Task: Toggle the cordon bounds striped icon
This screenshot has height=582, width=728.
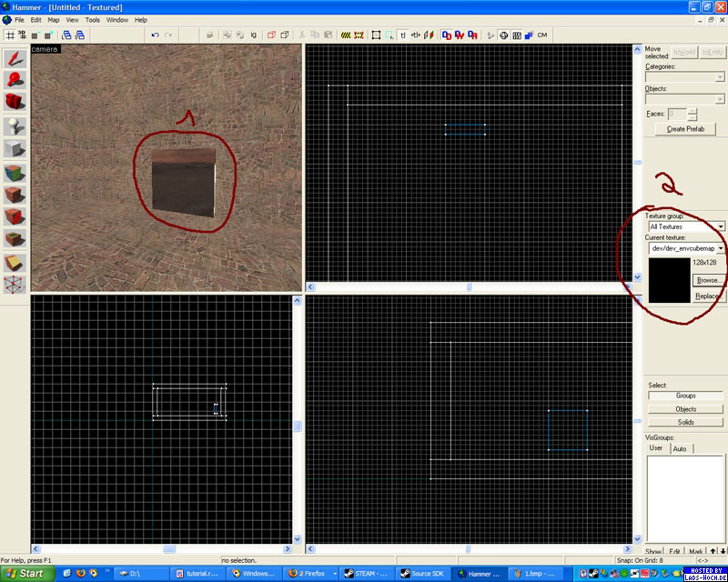Action: 346,35
